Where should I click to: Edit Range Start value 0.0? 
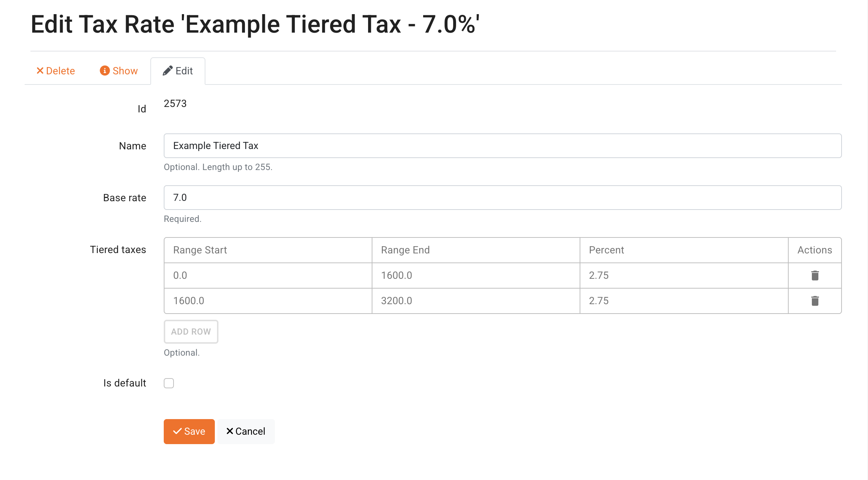point(268,276)
